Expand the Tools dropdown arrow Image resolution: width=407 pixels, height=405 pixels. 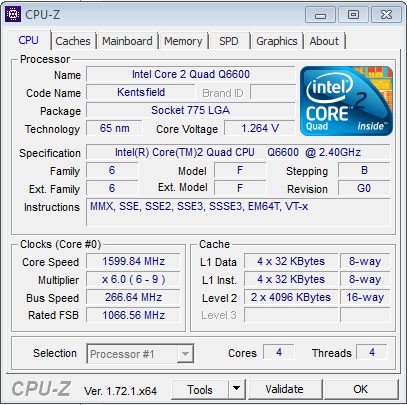click(236, 389)
